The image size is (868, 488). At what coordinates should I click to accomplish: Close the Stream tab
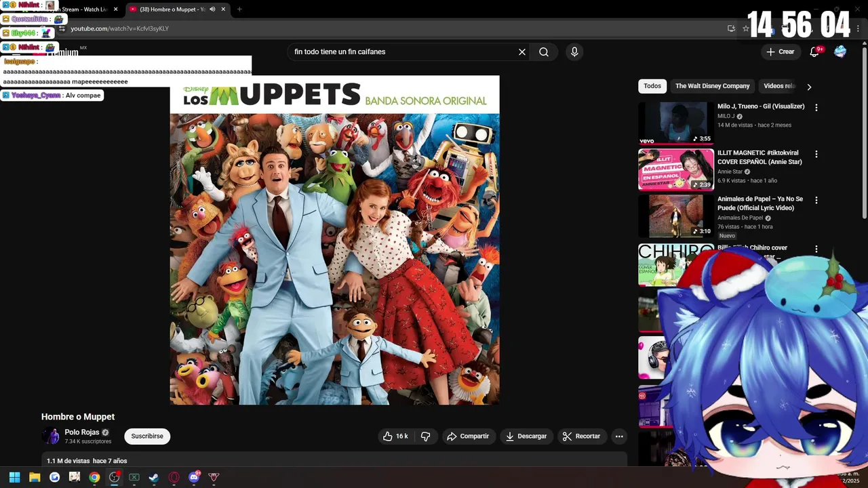(x=115, y=9)
